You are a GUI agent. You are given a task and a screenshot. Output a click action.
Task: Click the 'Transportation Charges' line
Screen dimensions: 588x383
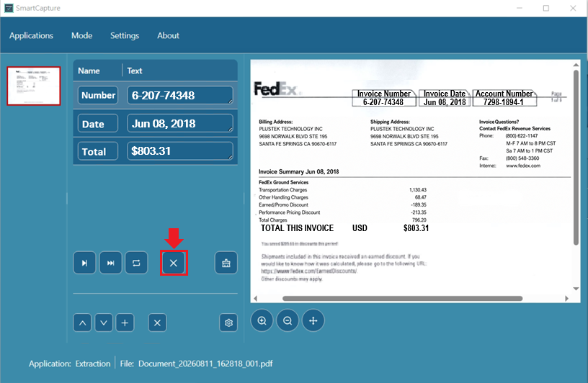tap(282, 190)
